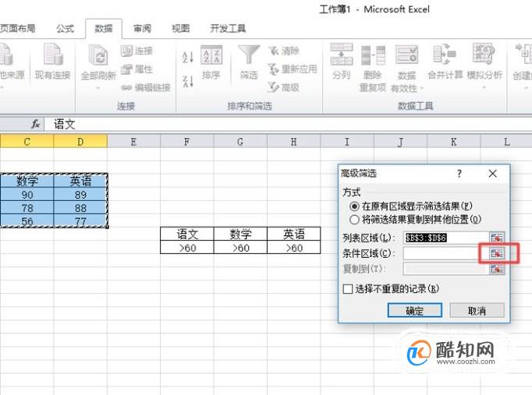Expand Refresh All dropdown arrow
This screenshot has height=395, width=532.
pos(98,88)
